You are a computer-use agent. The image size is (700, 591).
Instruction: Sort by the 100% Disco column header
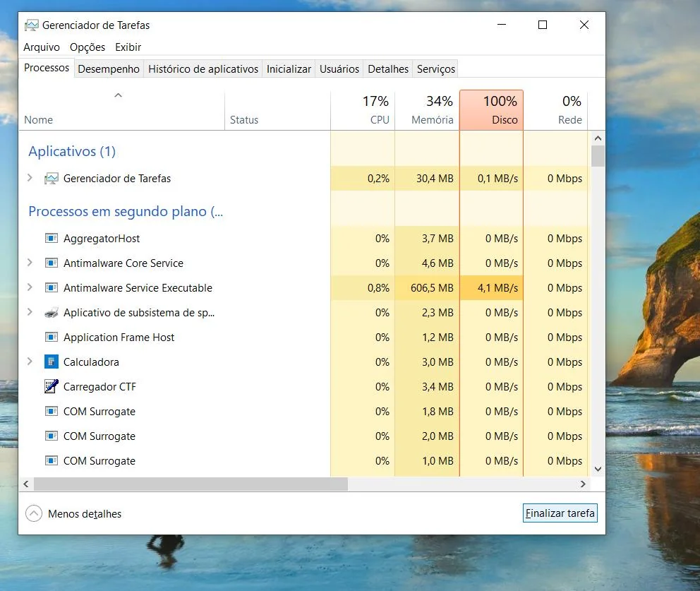coord(491,110)
